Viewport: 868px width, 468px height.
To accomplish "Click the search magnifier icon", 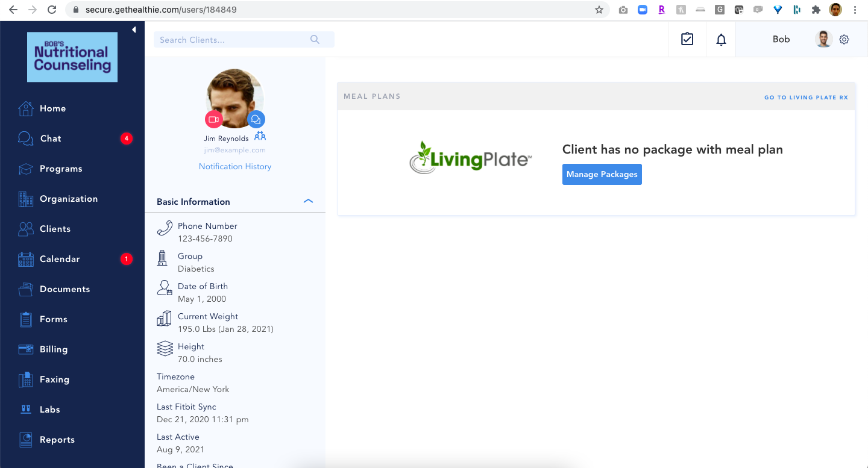I will click(315, 40).
